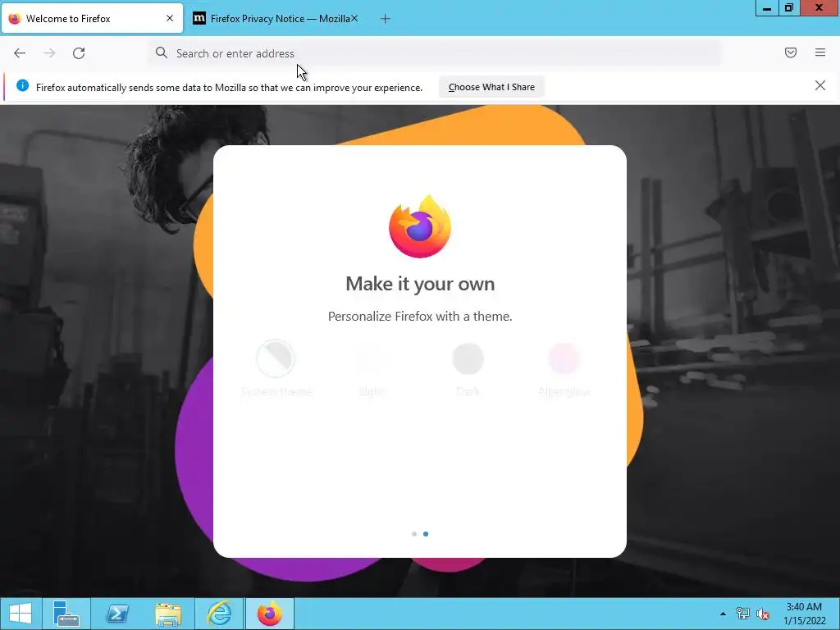The height and width of the screenshot is (630, 840).
Task: Open a new tab with plus button
Action: (385, 19)
